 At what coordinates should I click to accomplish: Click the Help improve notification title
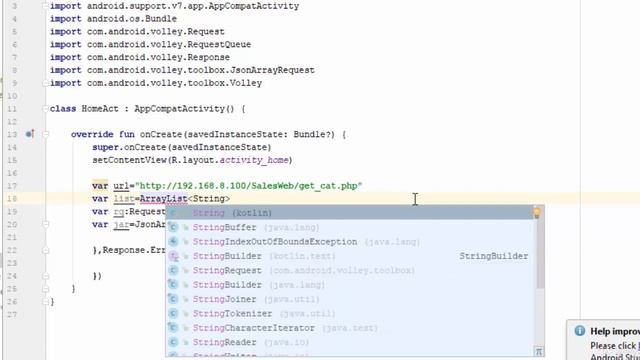615,331
